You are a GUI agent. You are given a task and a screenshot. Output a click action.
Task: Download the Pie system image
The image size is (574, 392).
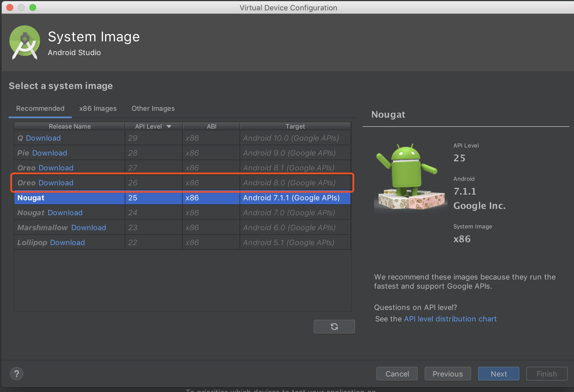point(50,153)
